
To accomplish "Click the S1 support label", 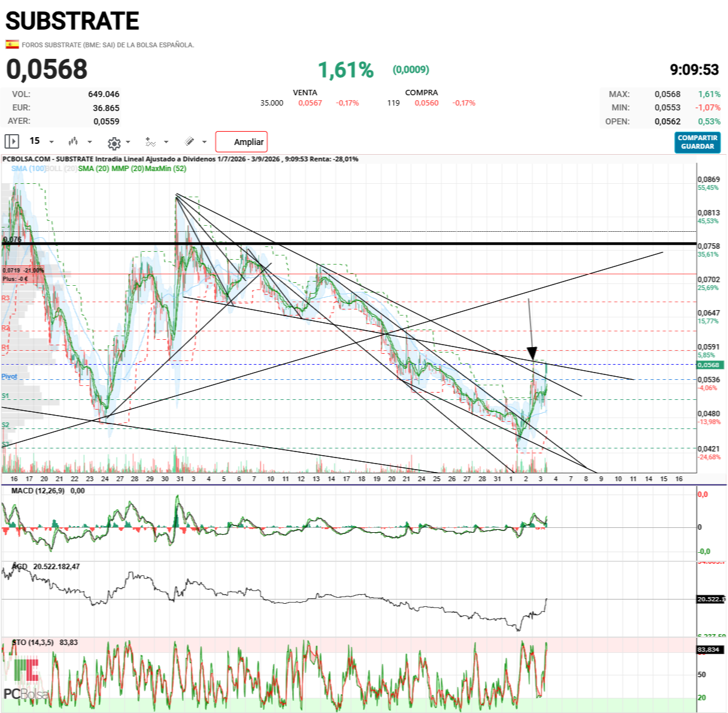I will 5,396.
